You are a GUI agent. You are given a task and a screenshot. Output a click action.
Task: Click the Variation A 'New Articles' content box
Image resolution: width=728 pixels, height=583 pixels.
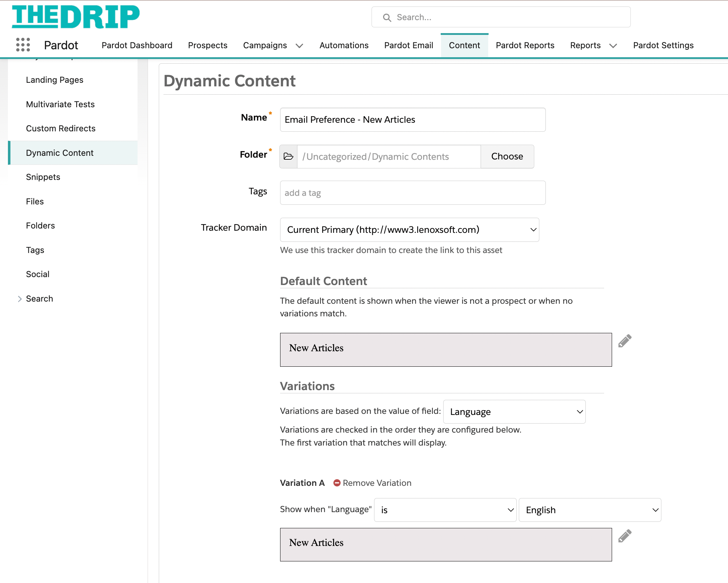click(446, 544)
